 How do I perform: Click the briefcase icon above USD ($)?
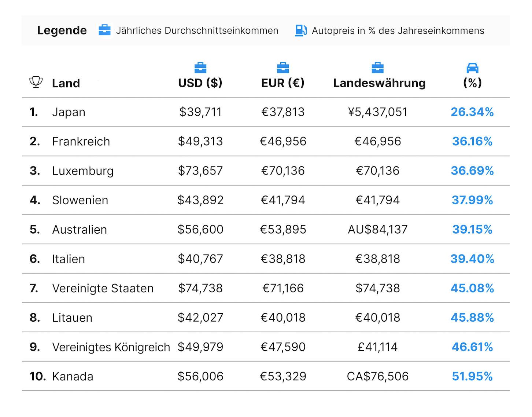pyautogui.click(x=200, y=68)
